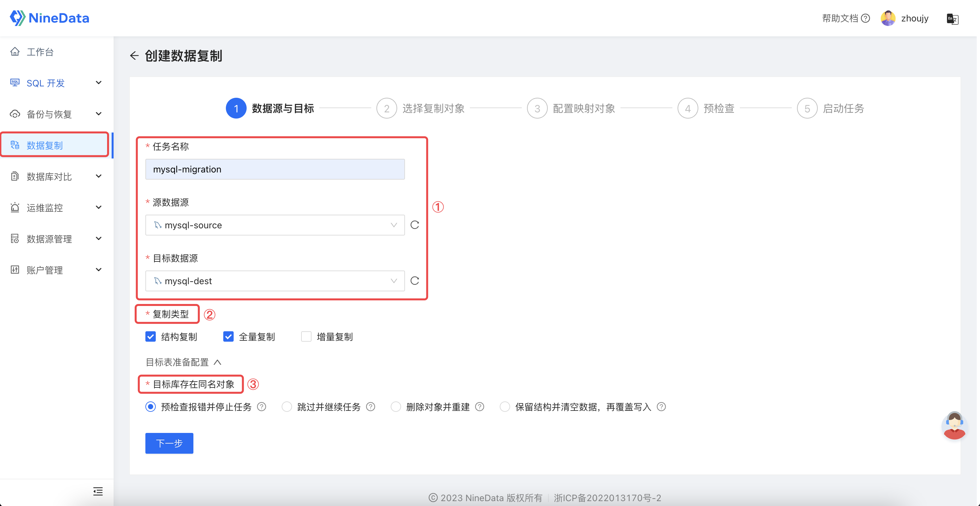Click the SQL 开发 monitor icon
The width and height of the screenshot is (980, 506).
(x=15, y=82)
